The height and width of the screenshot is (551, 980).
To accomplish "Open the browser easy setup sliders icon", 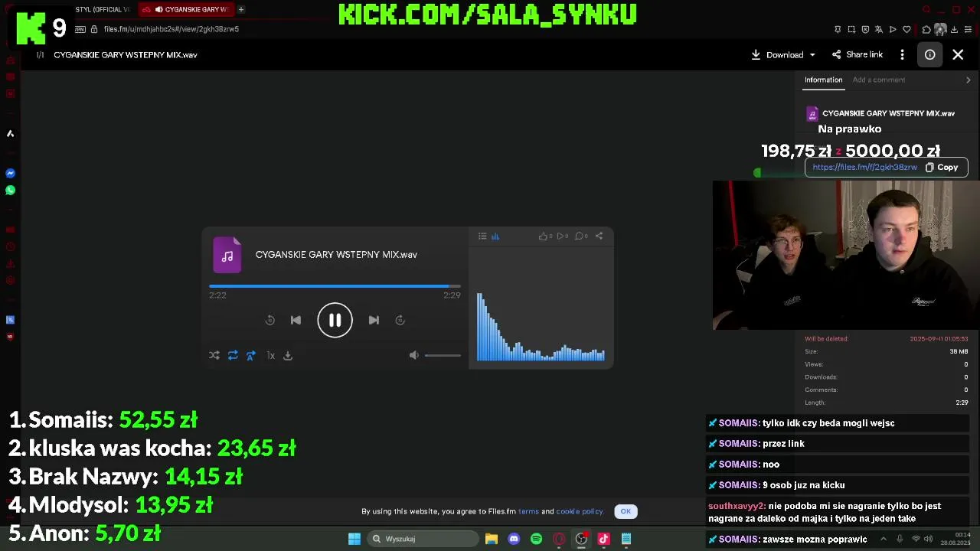I will (x=968, y=29).
